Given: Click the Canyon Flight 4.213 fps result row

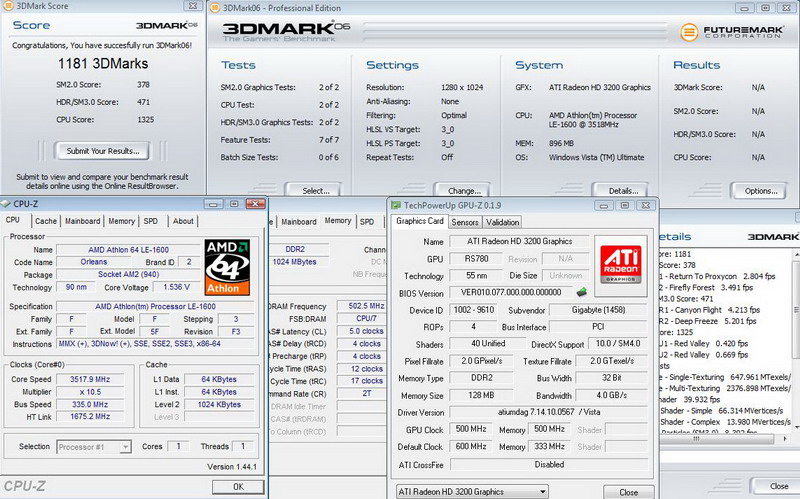Looking at the screenshot, I should tap(710, 310).
